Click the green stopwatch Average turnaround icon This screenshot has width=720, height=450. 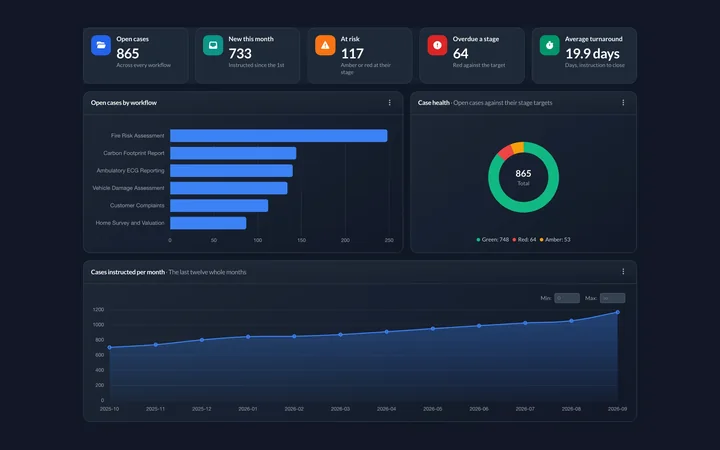point(549,45)
